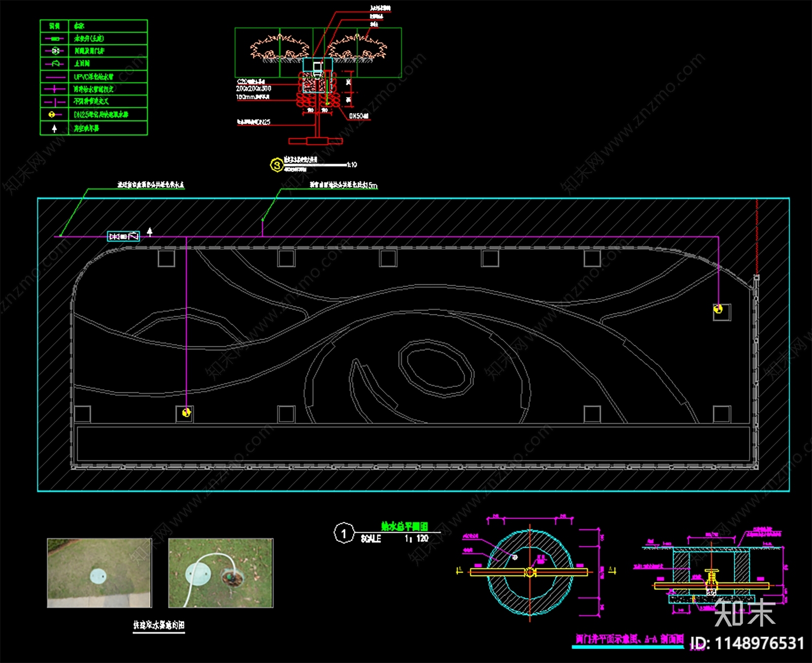Click the caption text beneath the two photos
The image size is (812, 663).
159,625
